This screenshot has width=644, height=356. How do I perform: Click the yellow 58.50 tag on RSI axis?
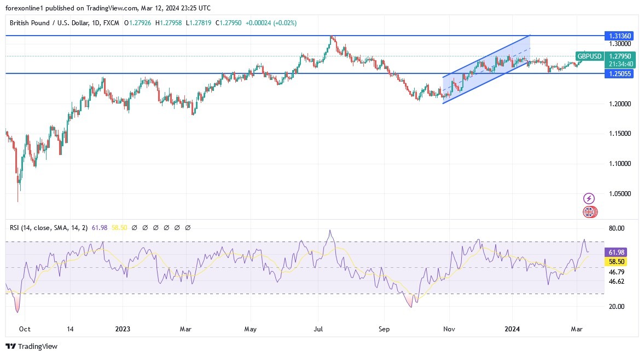point(617,262)
